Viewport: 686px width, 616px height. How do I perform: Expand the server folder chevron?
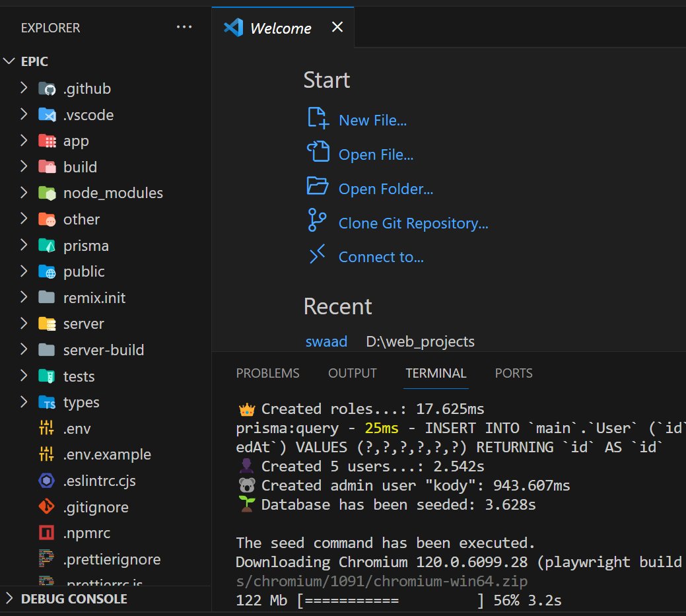click(x=24, y=324)
